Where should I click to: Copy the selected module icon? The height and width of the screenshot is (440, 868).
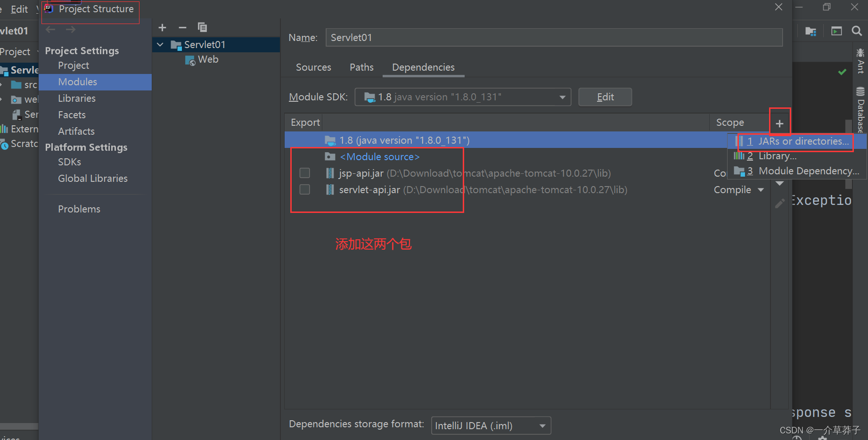pyautogui.click(x=202, y=27)
